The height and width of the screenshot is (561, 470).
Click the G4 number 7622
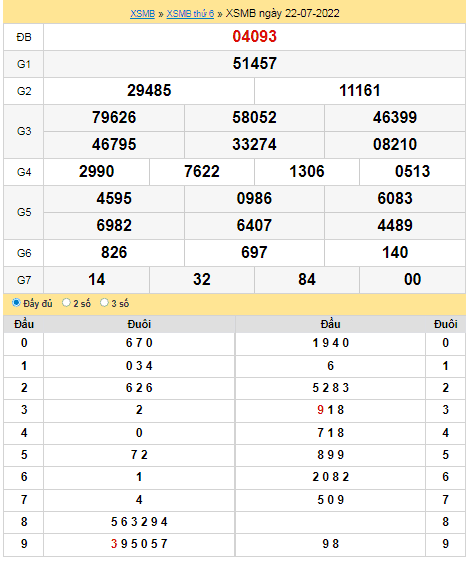(x=202, y=171)
